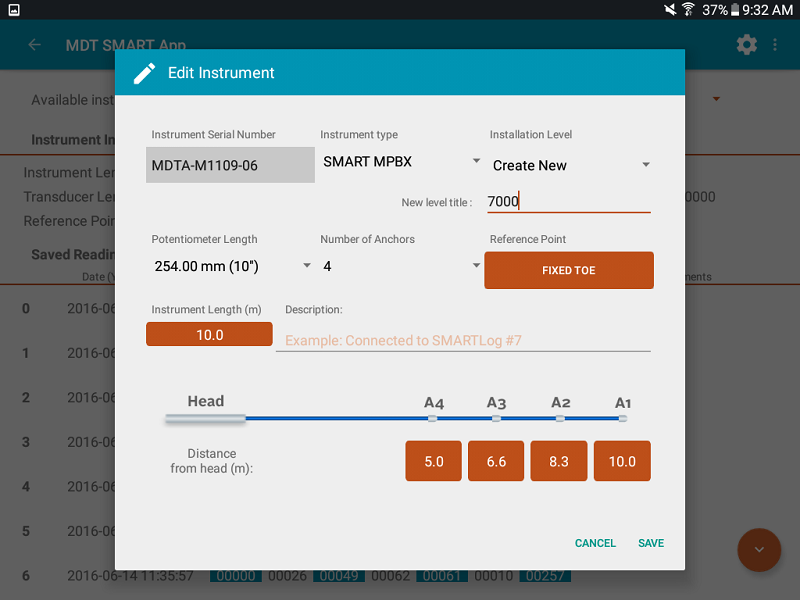Expand the available instruments dropdown at top right
Viewport: 800px width, 600px height.
click(x=716, y=99)
